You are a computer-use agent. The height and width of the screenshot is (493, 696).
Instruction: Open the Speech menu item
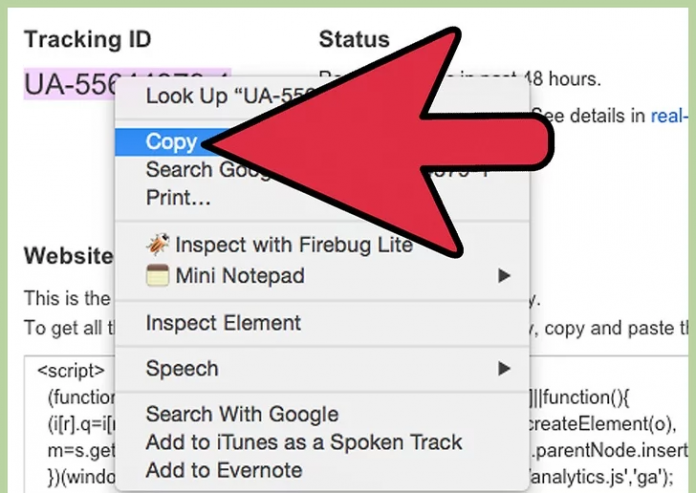tap(181, 368)
